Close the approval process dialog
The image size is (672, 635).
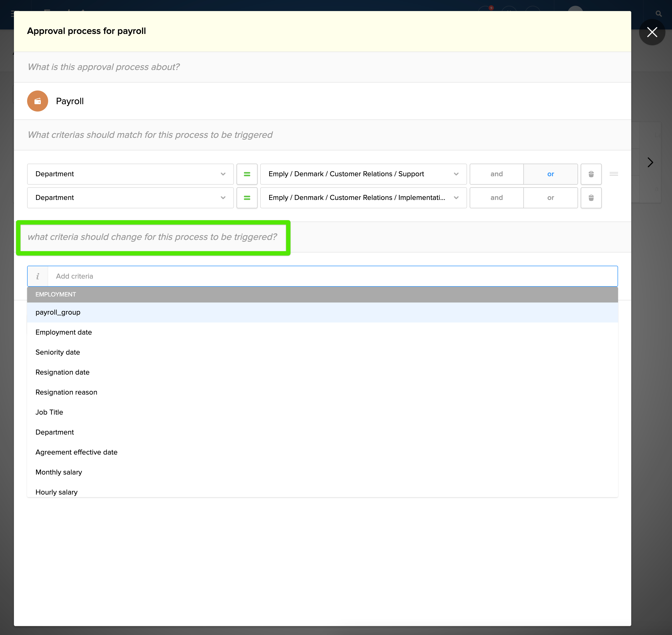pos(652,32)
